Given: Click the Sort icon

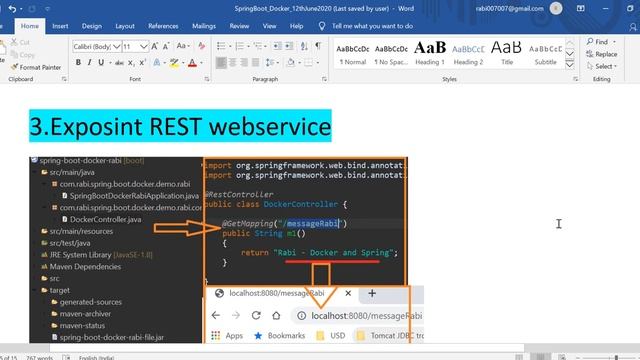Looking at the screenshot, I should (x=304, y=46).
